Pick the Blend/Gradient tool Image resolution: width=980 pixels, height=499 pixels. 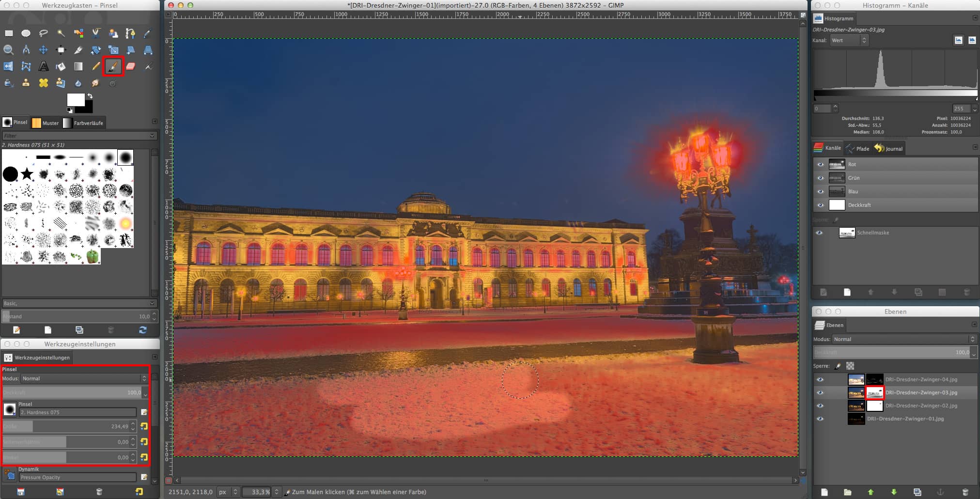click(x=78, y=66)
